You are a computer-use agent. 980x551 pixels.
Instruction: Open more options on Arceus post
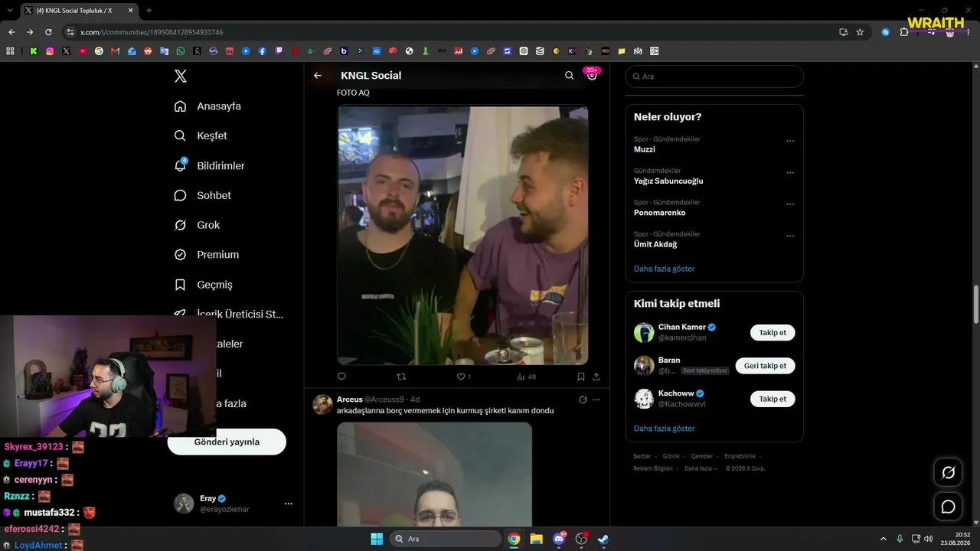596,399
